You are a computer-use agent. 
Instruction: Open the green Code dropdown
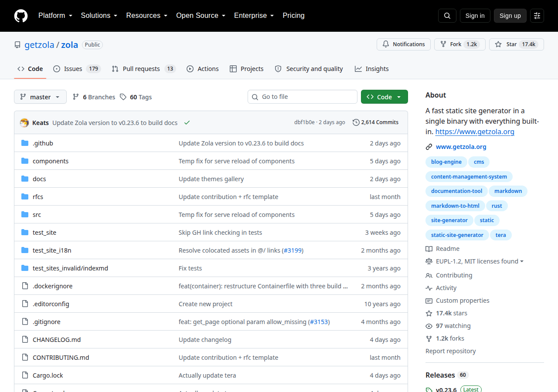(x=384, y=97)
